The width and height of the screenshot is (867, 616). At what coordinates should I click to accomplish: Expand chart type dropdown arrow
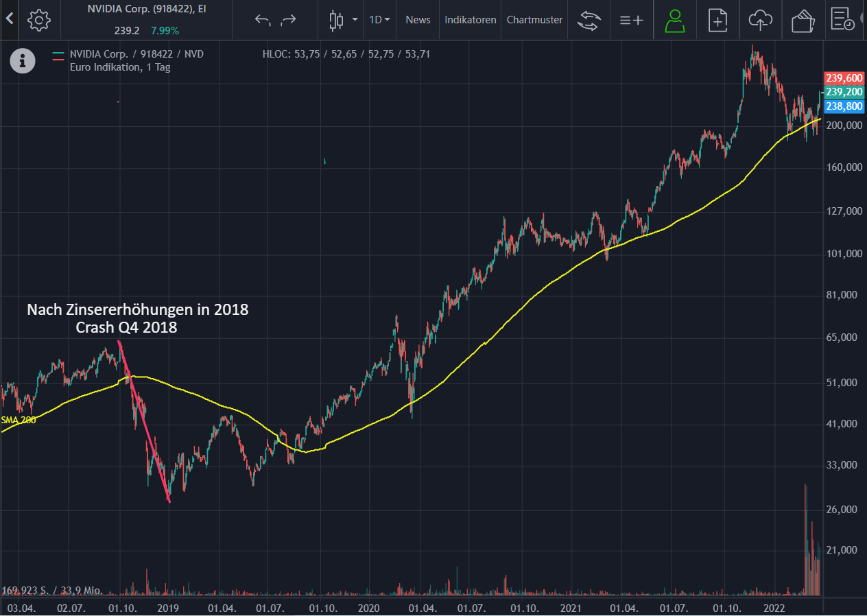click(x=355, y=19)
